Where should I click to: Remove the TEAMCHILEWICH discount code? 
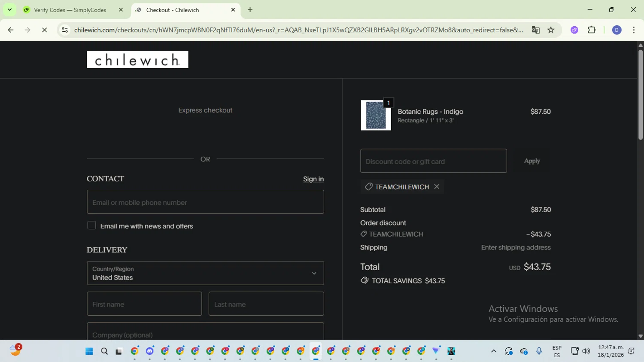437,186
